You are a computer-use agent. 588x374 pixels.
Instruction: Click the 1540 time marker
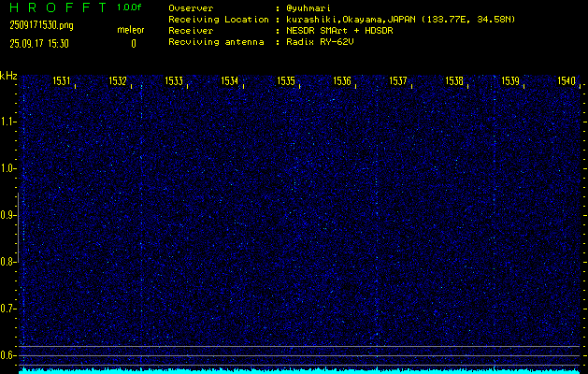tap(566, 81)
